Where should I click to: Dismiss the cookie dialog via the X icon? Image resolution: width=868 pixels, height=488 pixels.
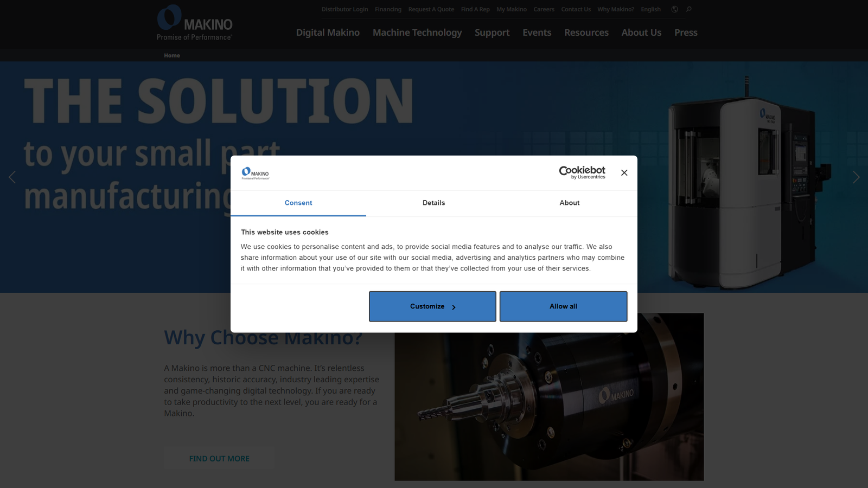(624, 172)
